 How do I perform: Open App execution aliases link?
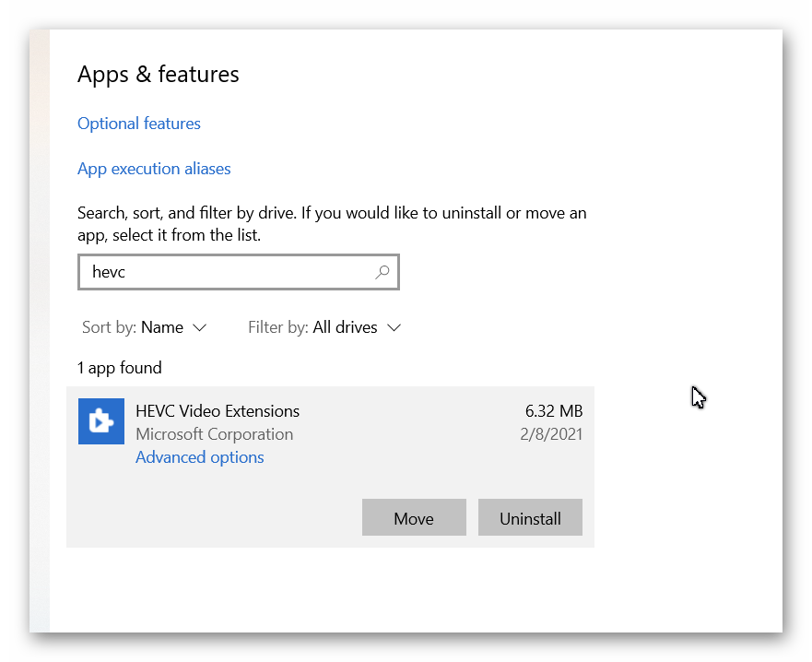(x=154, y=169)
